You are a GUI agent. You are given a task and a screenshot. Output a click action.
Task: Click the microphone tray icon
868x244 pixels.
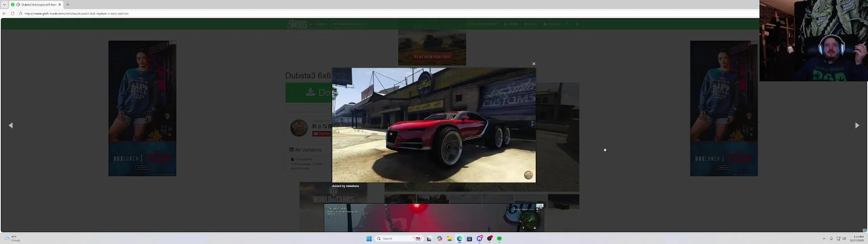pyautogui.click(x=831, y=239)
